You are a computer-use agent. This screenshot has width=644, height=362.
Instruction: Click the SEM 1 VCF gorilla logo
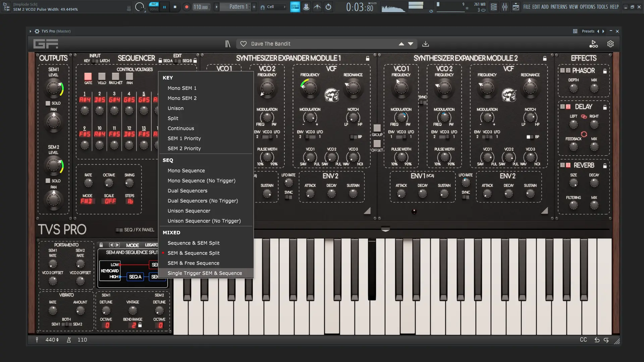click(x=332, y=95)
